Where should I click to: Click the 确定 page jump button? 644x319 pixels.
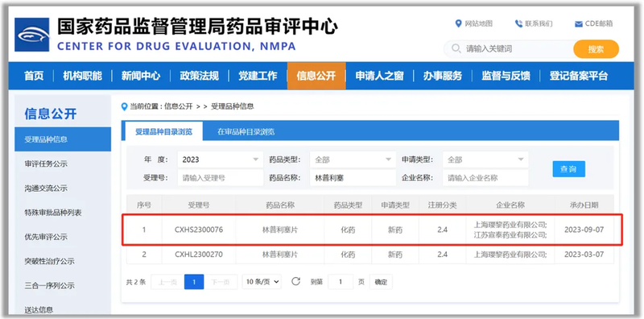tap(381, 282)
